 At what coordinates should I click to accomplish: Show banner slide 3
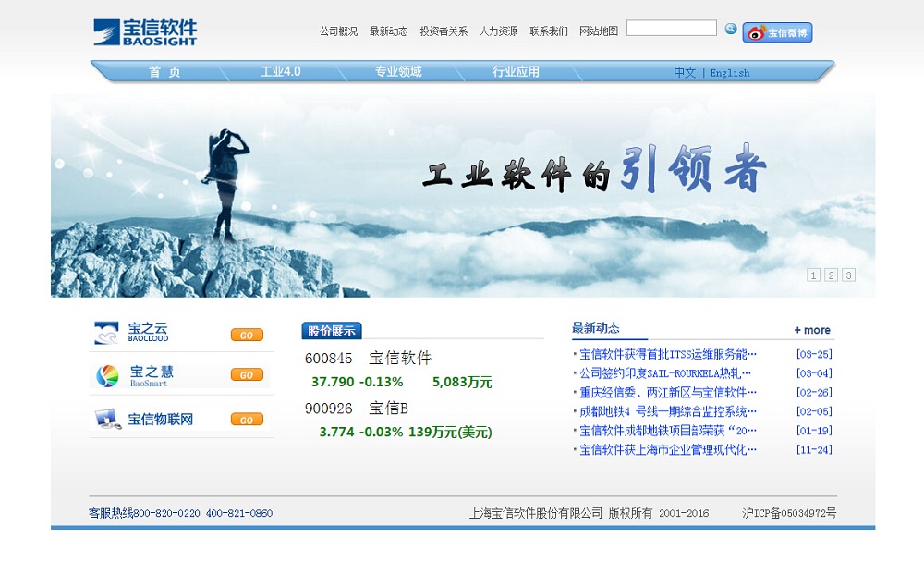click(x=848, y=275)
